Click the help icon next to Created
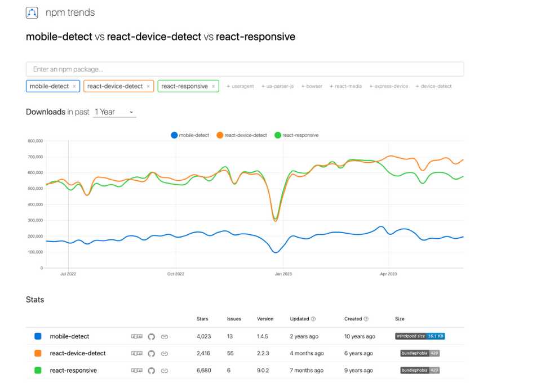 click(x=366, y=319)
